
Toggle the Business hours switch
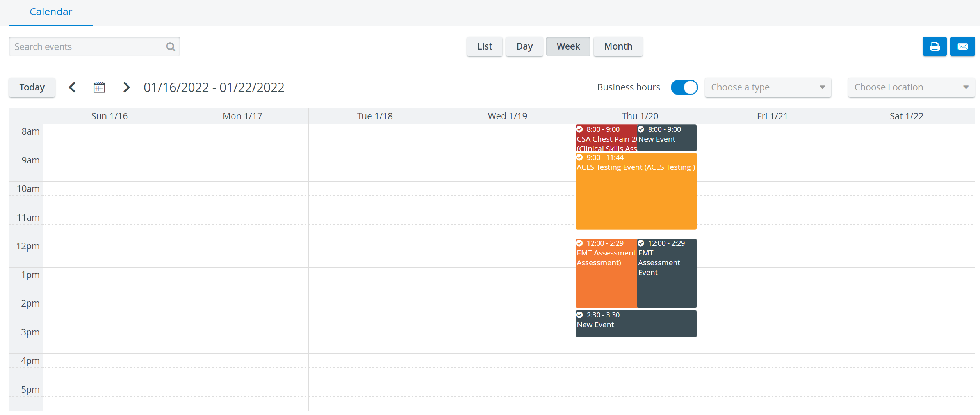[x=684, y=87]
